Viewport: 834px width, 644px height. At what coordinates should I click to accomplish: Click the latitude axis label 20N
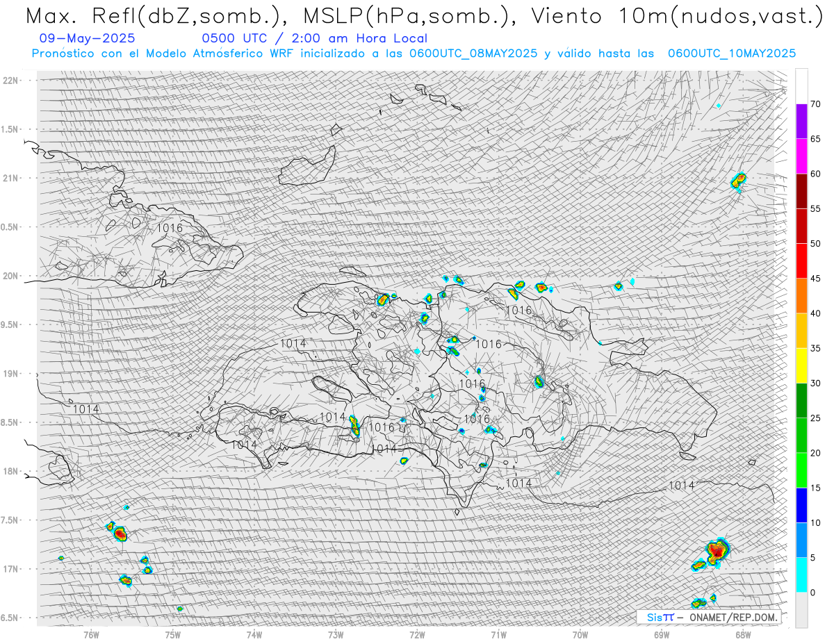click(11, 276)
